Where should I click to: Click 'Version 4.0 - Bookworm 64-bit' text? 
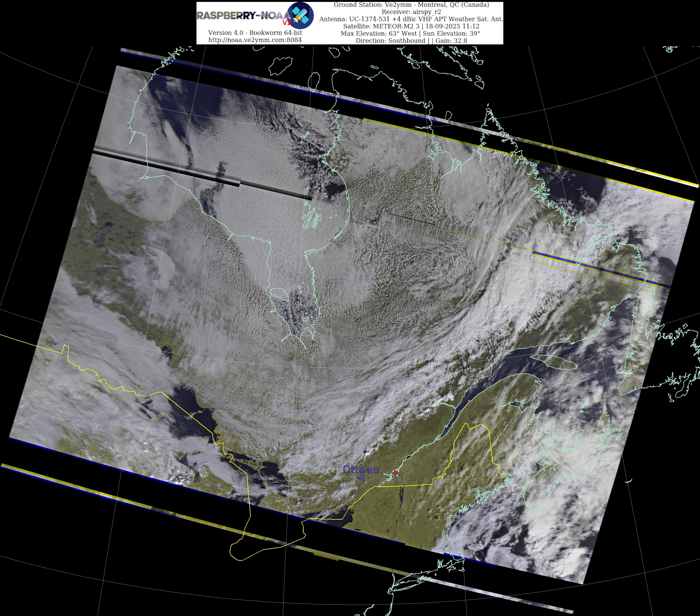255,33
